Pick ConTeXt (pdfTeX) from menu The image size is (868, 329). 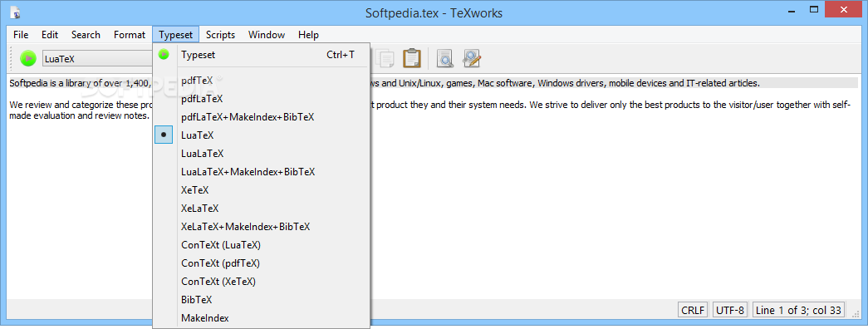[x=261, y=263]
